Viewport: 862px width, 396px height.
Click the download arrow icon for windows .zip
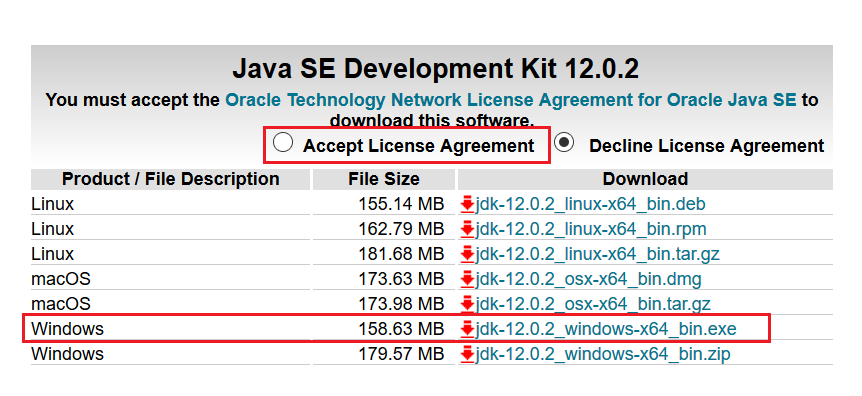(467, 354)
